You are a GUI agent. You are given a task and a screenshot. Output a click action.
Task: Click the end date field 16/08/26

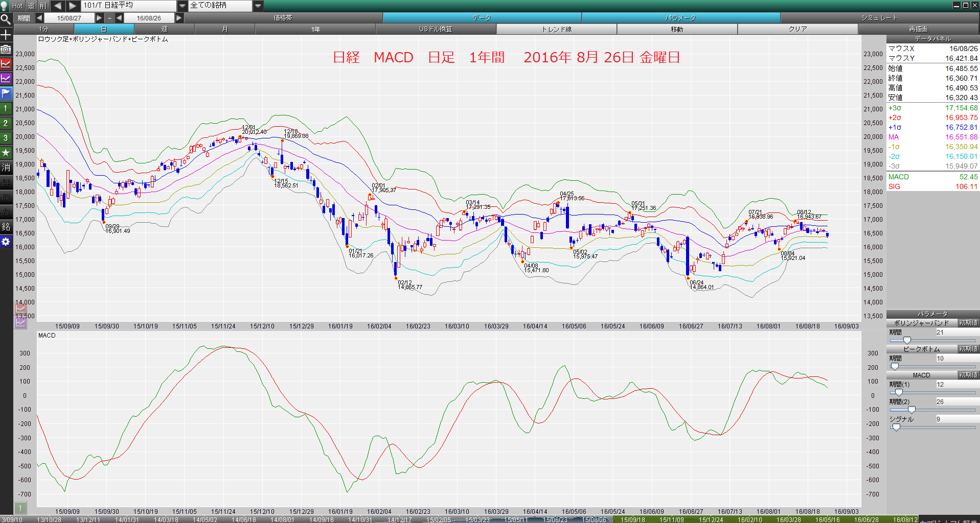[x=149, y=18]
